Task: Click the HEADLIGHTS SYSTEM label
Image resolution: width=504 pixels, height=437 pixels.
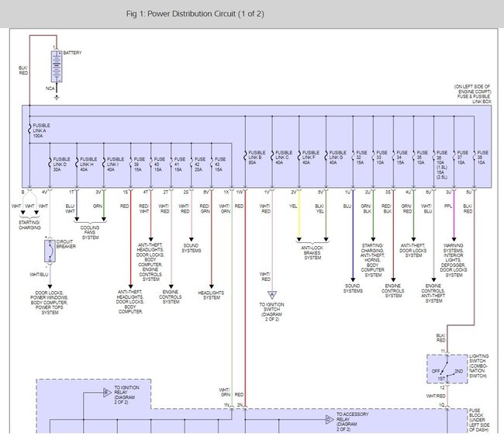Action: coord(211,295)
